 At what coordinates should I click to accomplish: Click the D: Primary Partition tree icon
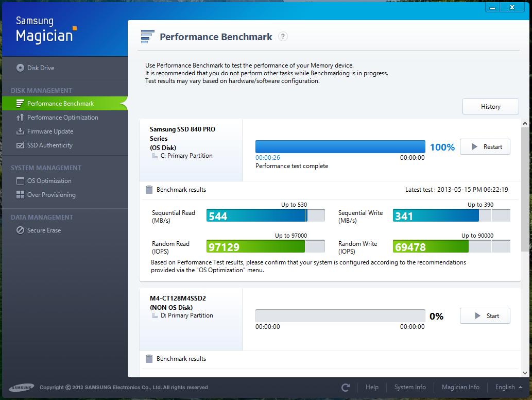tap(155, 316)
